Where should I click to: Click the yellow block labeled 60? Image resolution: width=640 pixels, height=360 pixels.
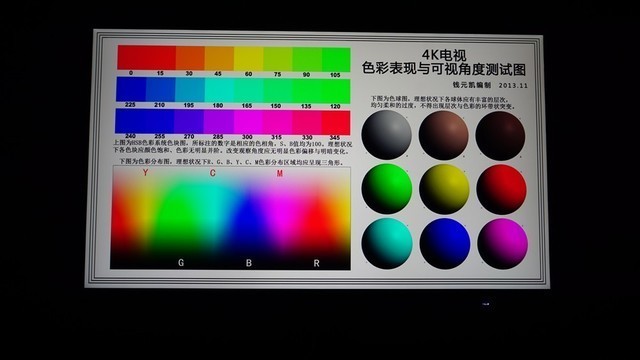coord(249,59)
